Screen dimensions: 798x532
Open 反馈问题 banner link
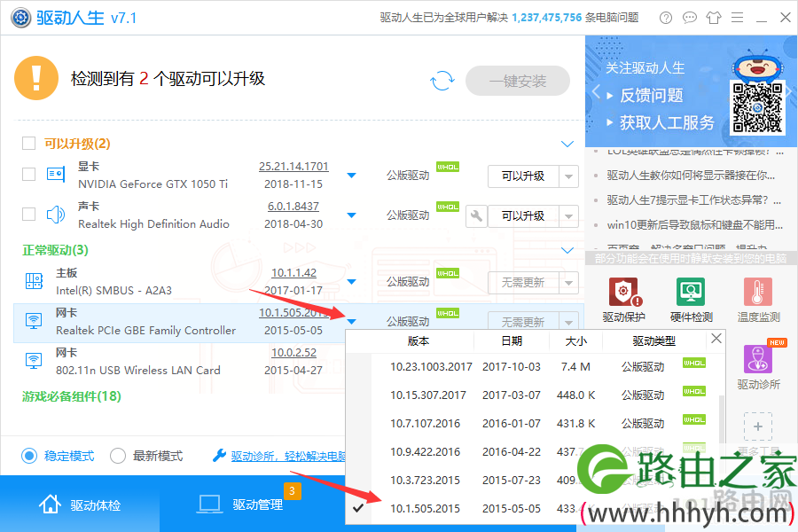651,95
